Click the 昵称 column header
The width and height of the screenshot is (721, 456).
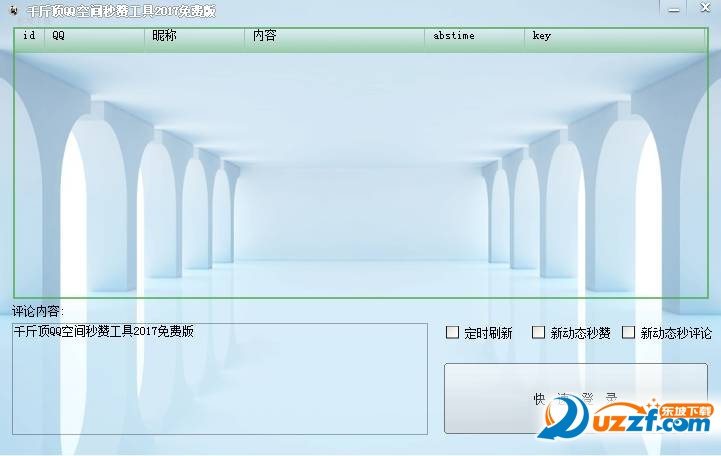coord(195,36)
